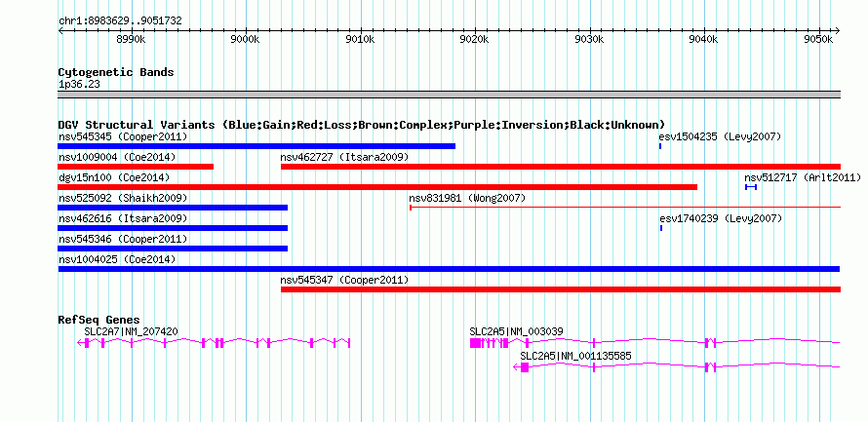The image size is (868, 422).
Task: Click the nsv512717 (Arlt2011) label
Action: click(803, 177)
